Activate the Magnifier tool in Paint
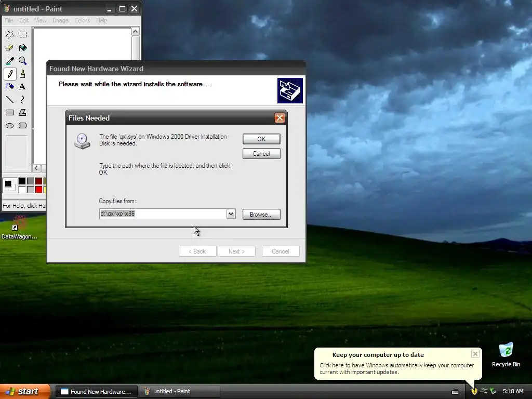This screenshot has width=532, height=399. coord(22,61)
